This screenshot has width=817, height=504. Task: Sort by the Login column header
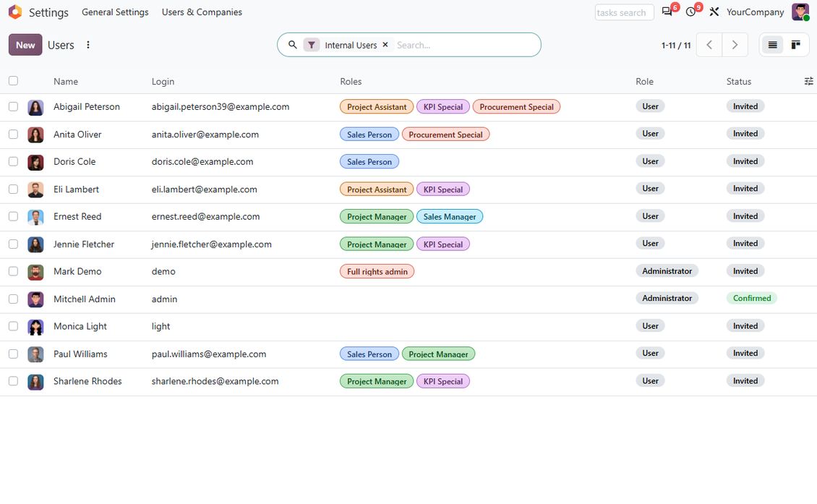click(x=163, y=81)
